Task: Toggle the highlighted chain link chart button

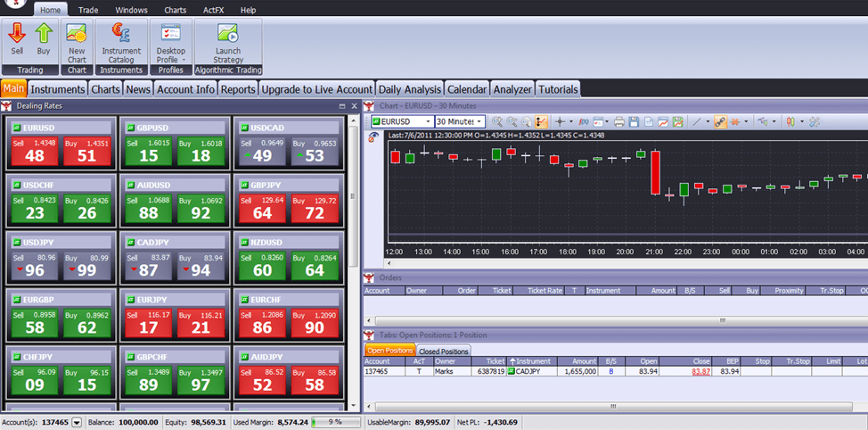Action: click(x=720, y=122)
